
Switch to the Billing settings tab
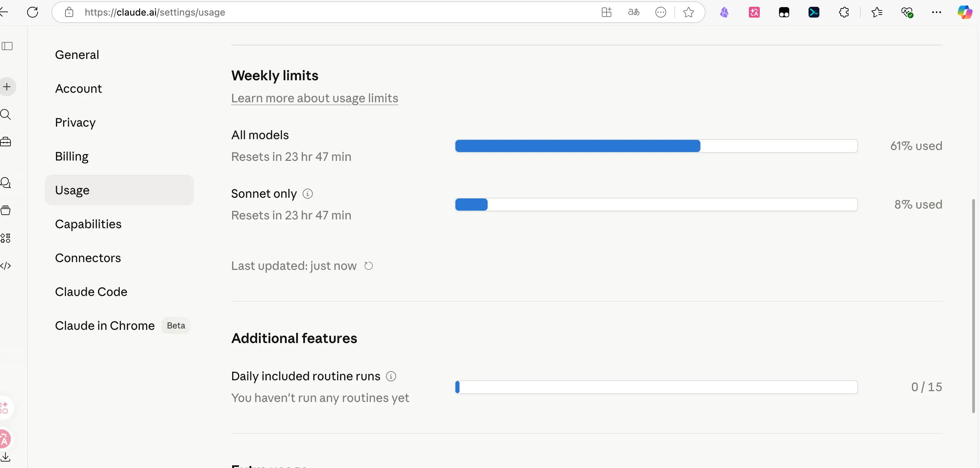pos(72,156)
